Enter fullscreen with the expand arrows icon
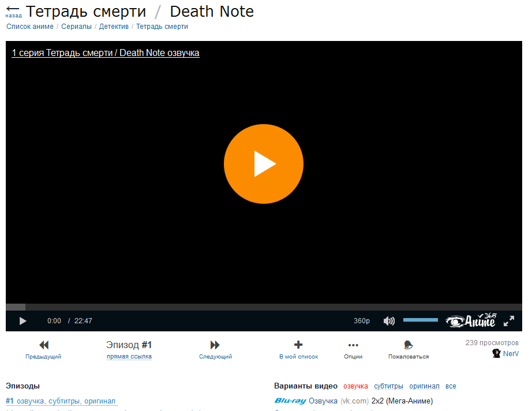The width and height of the screenshot is (532, 411). pos(508,321)
